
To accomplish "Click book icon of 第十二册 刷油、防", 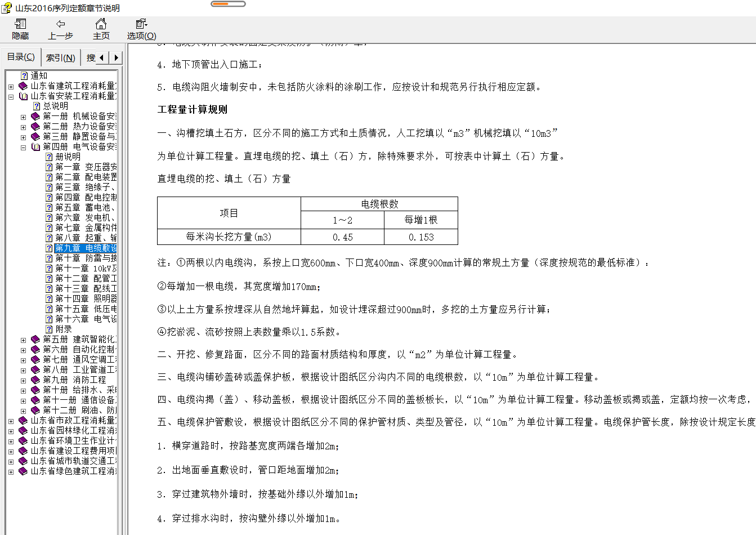I will (x=35, y=410).
